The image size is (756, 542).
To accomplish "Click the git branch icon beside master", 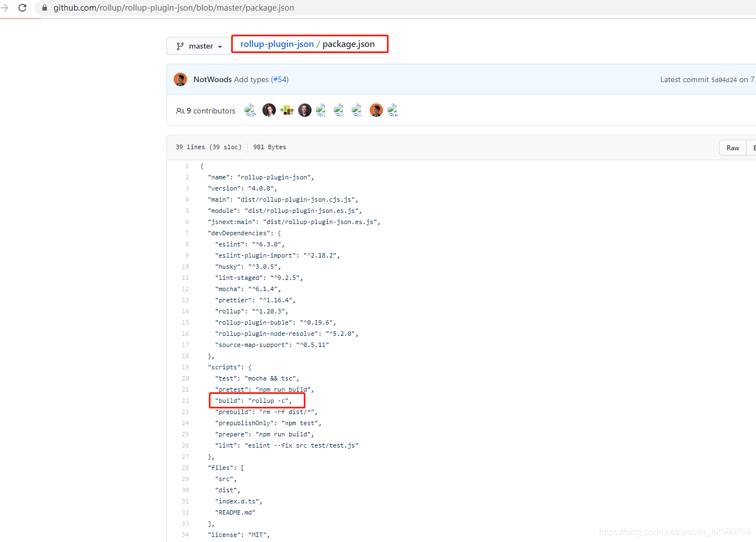I will click(x=180, y=46).
